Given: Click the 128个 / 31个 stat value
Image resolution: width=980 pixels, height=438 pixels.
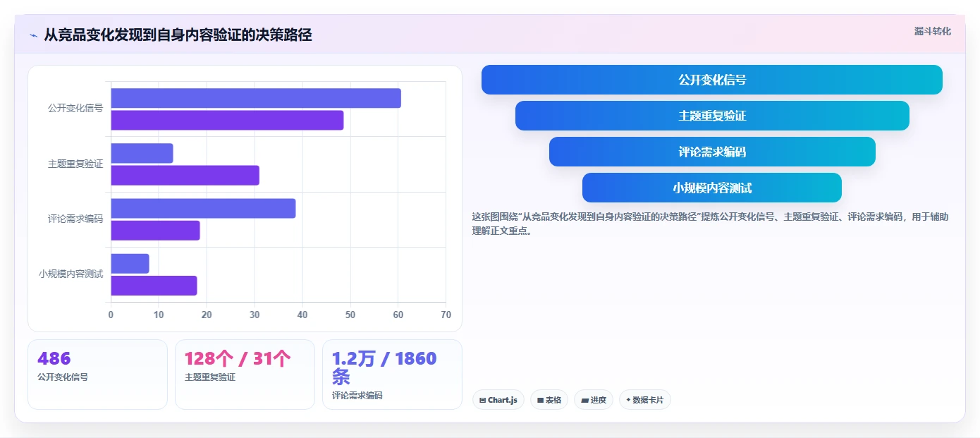Looking at the screenshot, I should click(x=238, y=359).
